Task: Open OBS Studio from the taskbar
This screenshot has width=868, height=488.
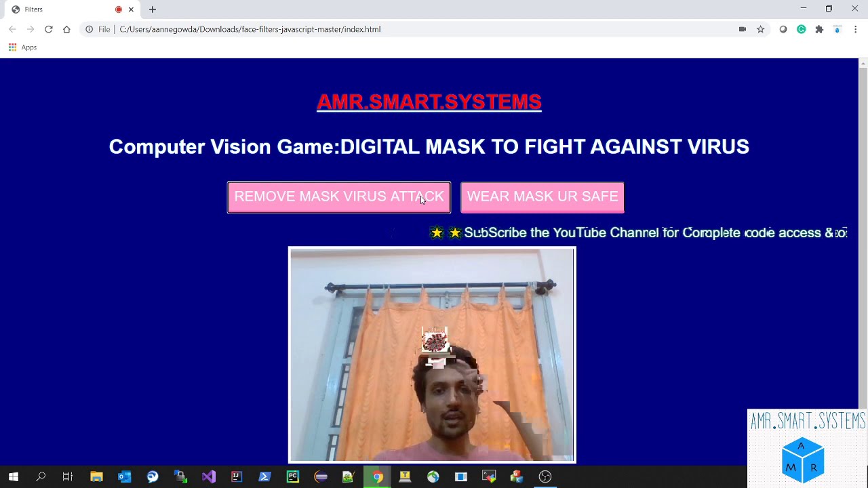Action: click(545, 476)
